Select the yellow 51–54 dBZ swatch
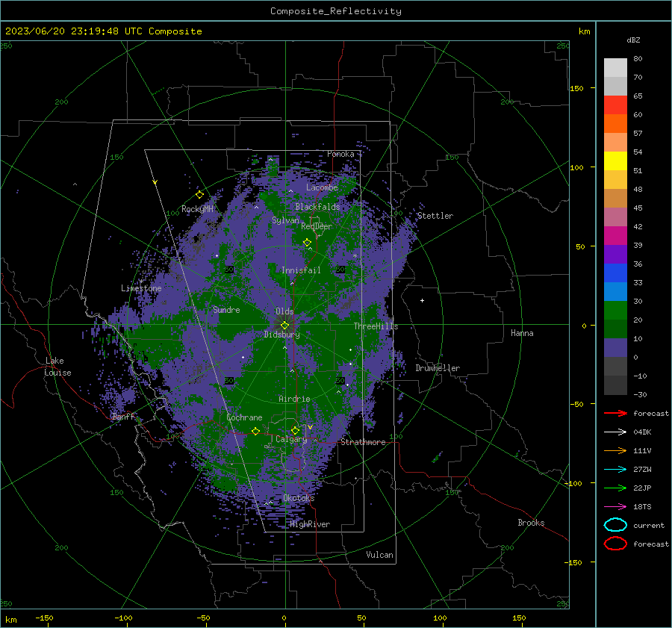672x628 pixels. (615, 161)
